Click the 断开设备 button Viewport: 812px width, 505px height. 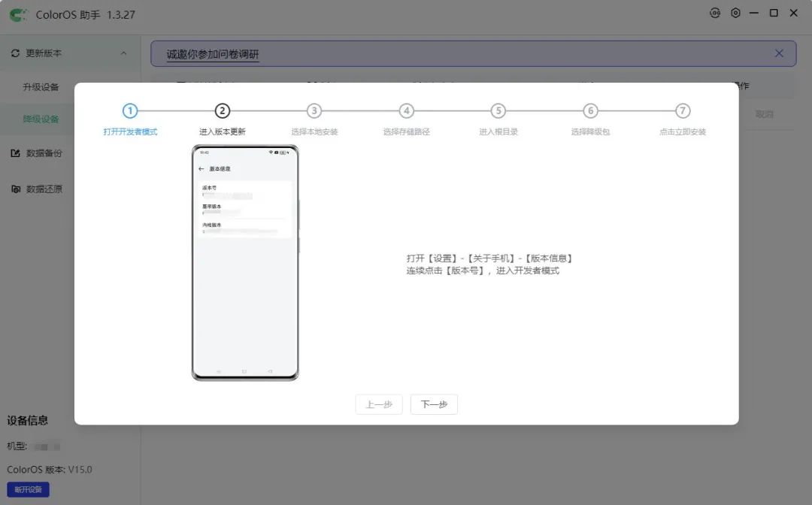[x=28, y=489]
